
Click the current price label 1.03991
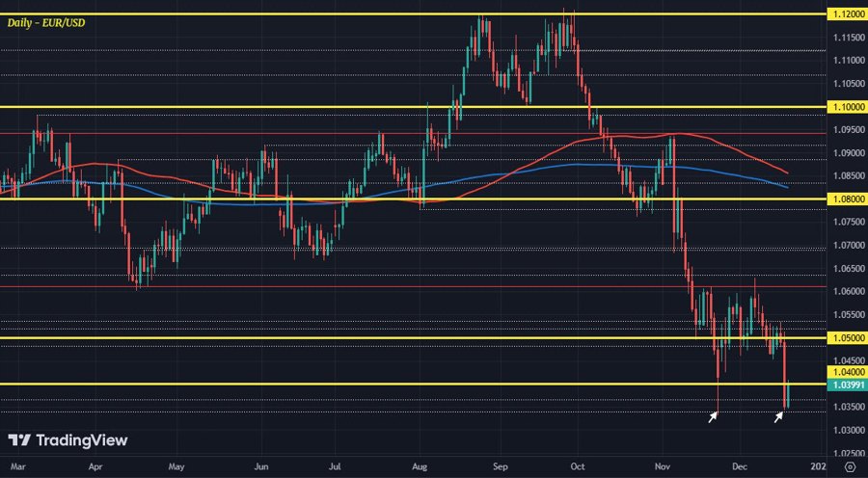[x=847, y=385]
